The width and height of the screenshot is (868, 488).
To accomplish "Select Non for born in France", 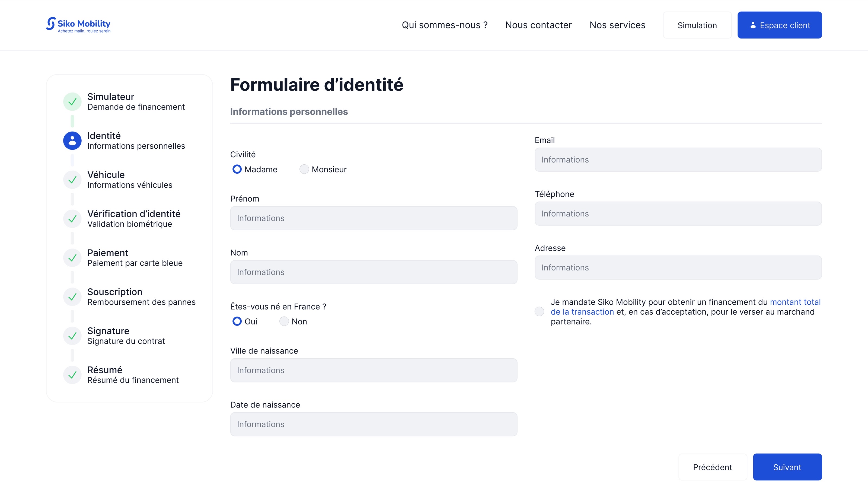I will [284, 321].
